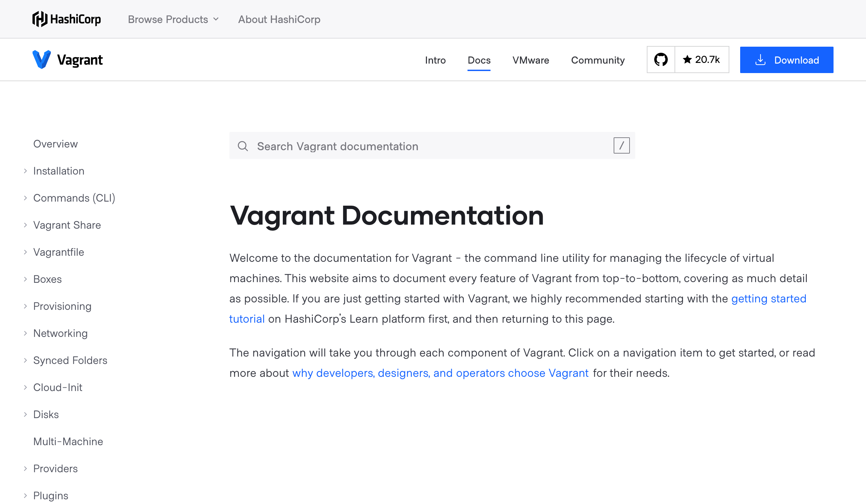The width and height of the screenshot is (866, 504).
Task: Click the HashiCorp logo
Action: [x=66, y=19]
